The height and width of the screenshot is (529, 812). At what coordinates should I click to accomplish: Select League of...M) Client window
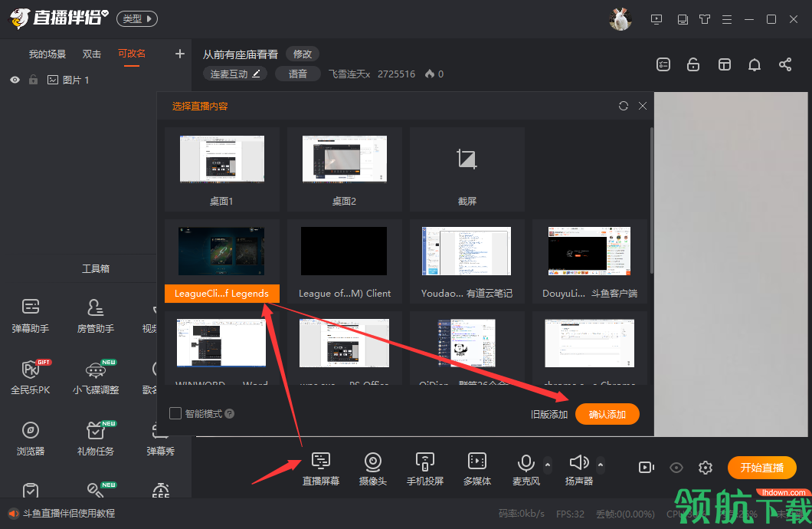click(x=345, y=261)
